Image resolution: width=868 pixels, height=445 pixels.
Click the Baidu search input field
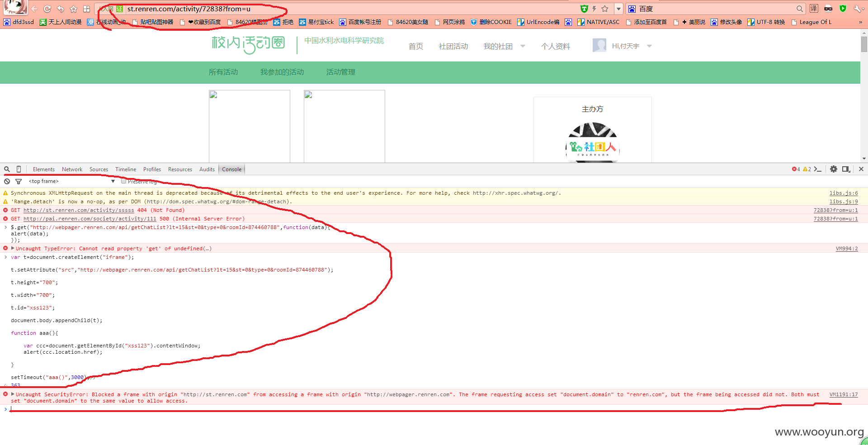pyautogui.click(x=716, y=9)
